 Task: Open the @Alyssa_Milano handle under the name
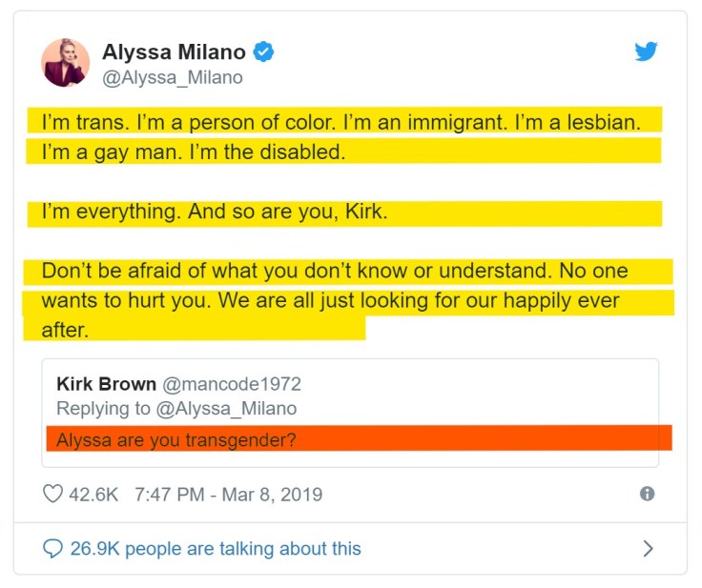click(x=172, y=78)
